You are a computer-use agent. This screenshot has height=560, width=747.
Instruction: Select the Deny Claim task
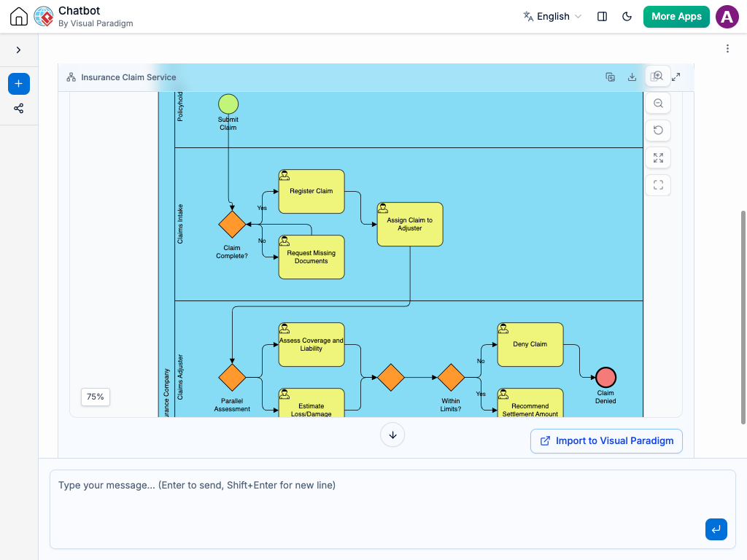coord(530,345)
